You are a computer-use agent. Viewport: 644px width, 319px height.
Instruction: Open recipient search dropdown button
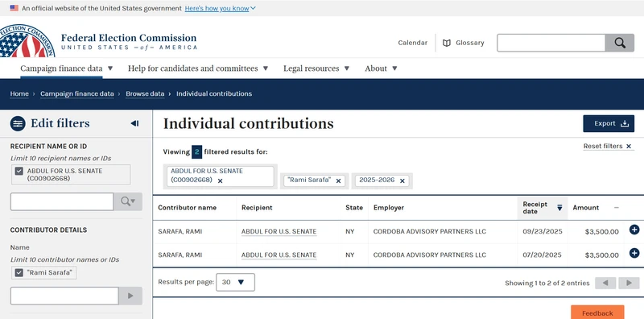pos(128,201)
